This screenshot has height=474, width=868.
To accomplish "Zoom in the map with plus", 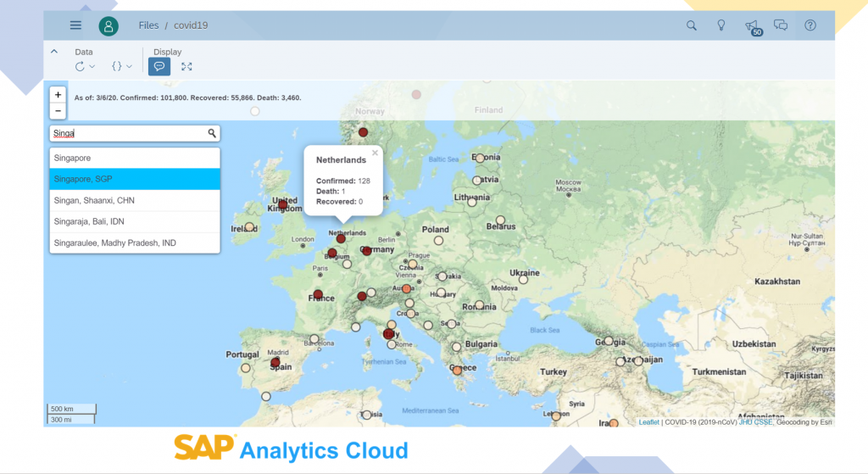I will (58, 95).
